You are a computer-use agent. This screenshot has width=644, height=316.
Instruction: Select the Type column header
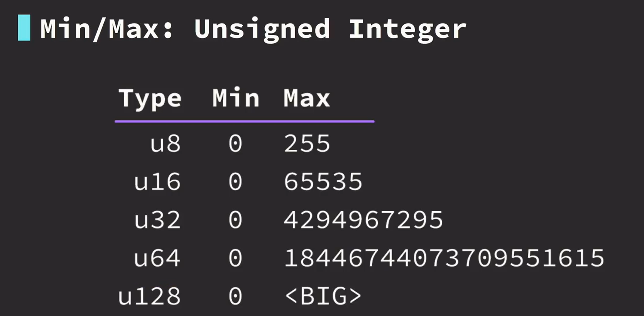(150, 99)
